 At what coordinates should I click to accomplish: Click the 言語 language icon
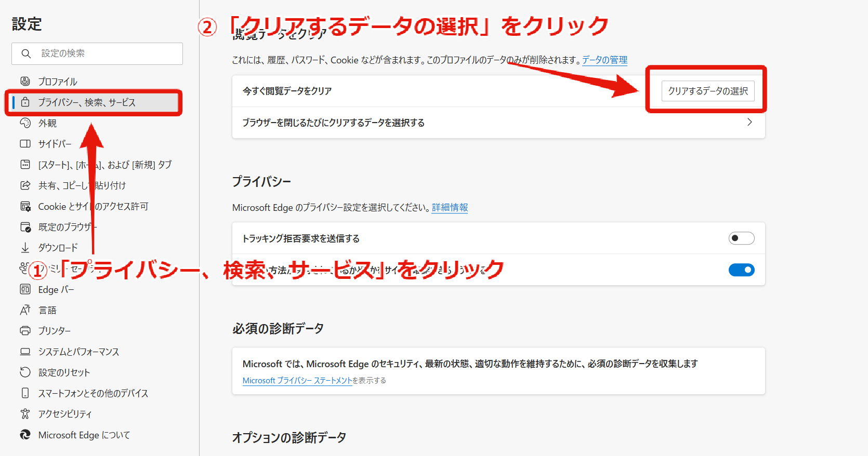coord(25,310)
